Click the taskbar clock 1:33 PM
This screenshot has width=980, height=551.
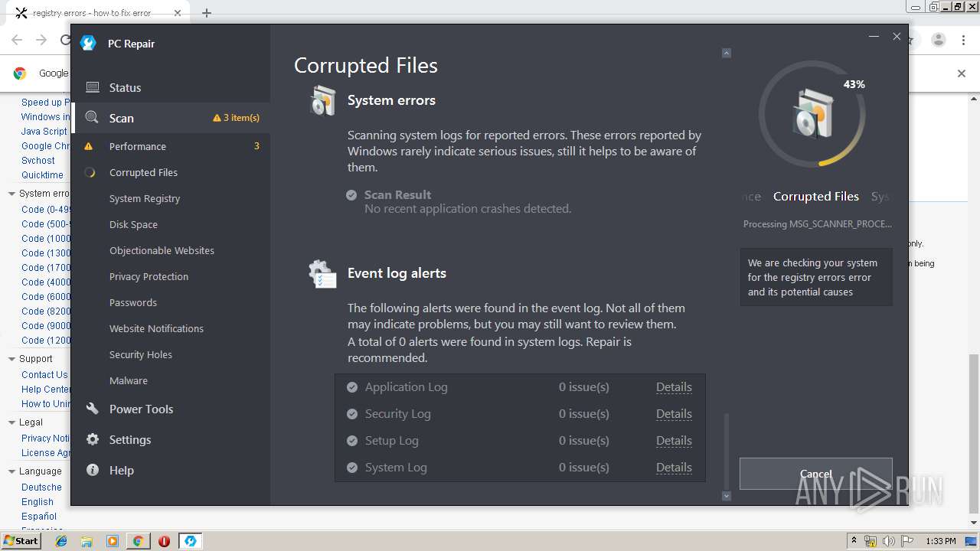(941, 541)
